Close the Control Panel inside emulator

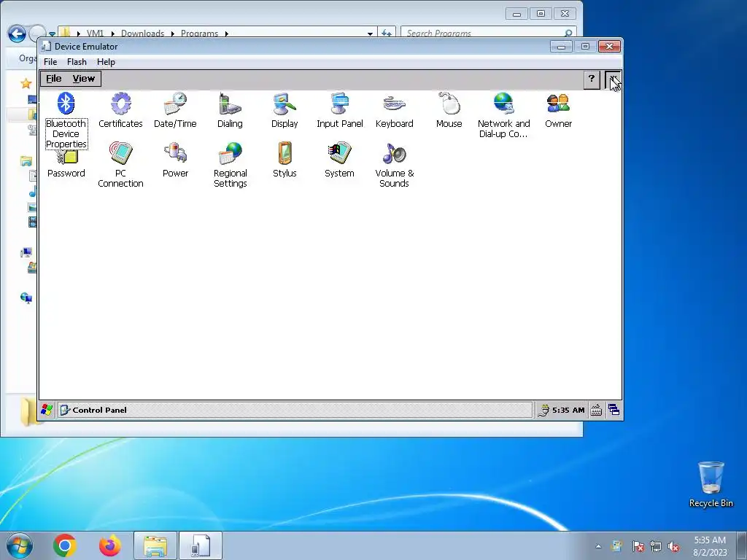(613, 79)
